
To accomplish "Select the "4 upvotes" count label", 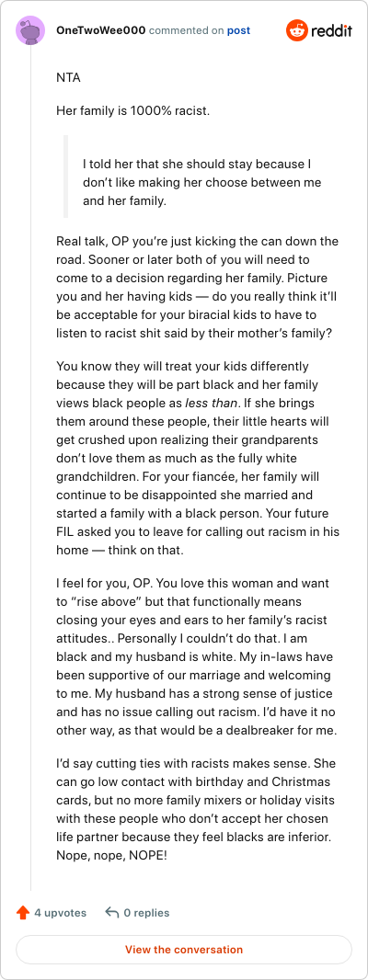I will [60, 913].
